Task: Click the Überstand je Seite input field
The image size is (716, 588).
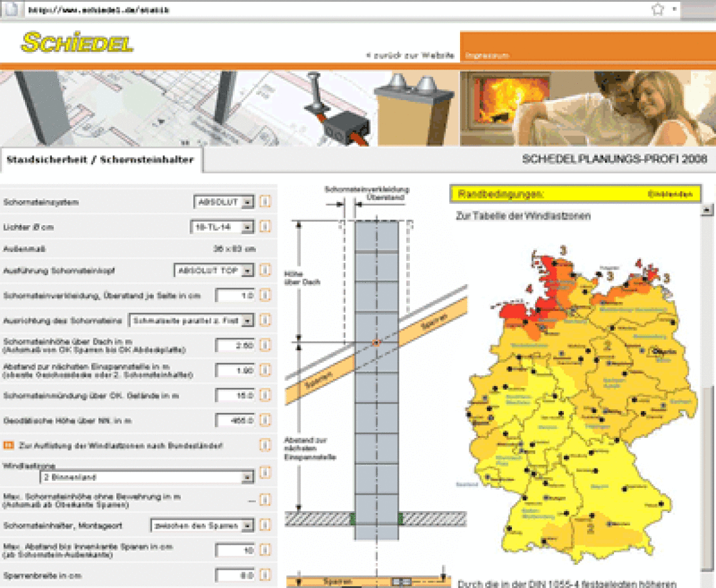Action: point(235,295)
